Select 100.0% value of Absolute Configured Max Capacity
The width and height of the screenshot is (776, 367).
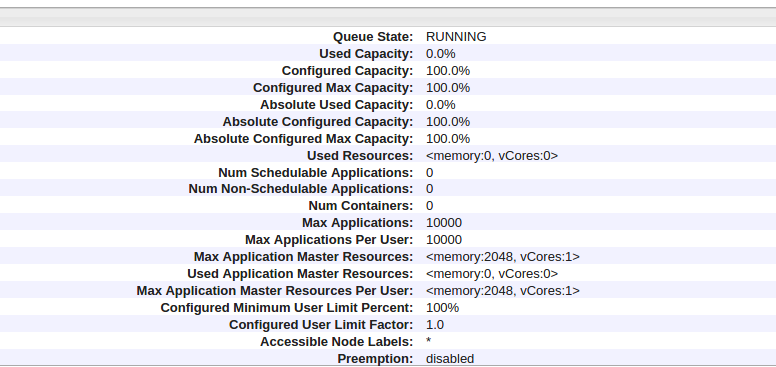[x=448, y=138]
